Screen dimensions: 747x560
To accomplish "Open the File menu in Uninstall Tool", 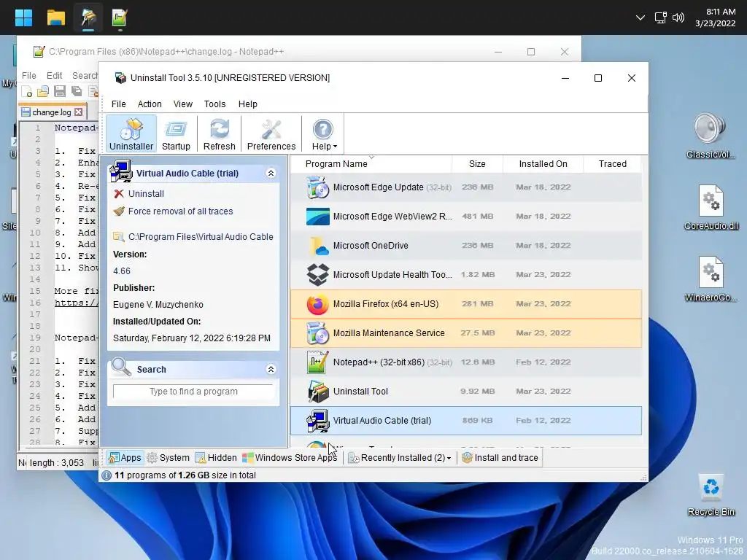I will pos(119,104).
